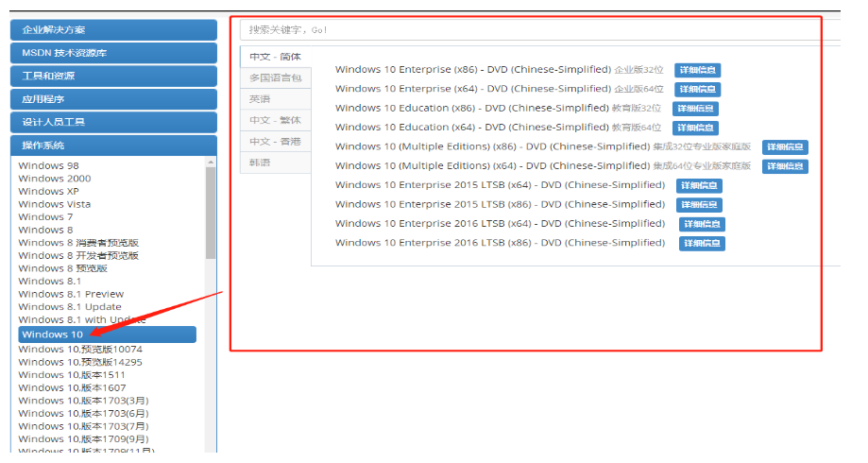Open 详细信息 for Multiple Editions x86
The width and height of the screenshot is (868, 463).
785,147
